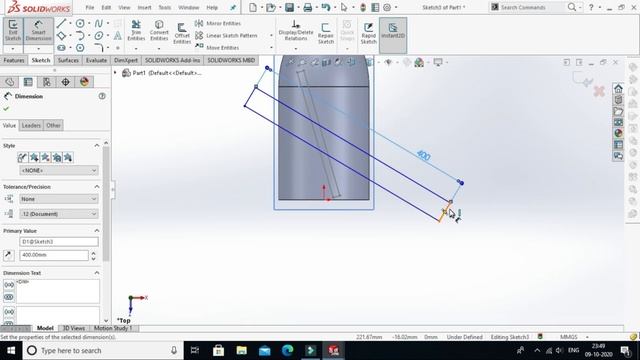Click Move Entities command

[x=217, y=47]
